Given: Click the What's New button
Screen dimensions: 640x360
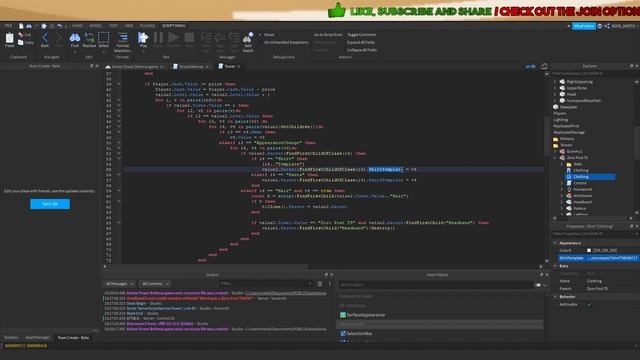Looking at the screenshot, I should click(584, 26).
